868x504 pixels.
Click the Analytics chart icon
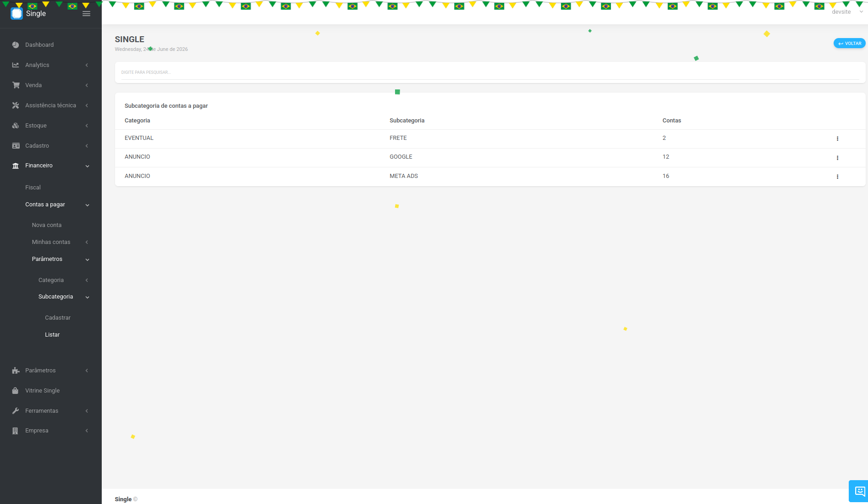(x=16, y=65)
